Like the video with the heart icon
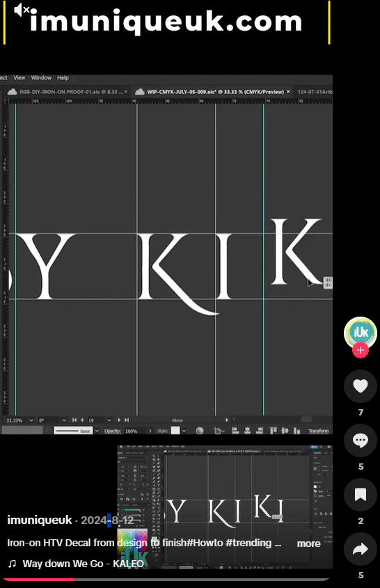380x588 pixels. [360, 386]
